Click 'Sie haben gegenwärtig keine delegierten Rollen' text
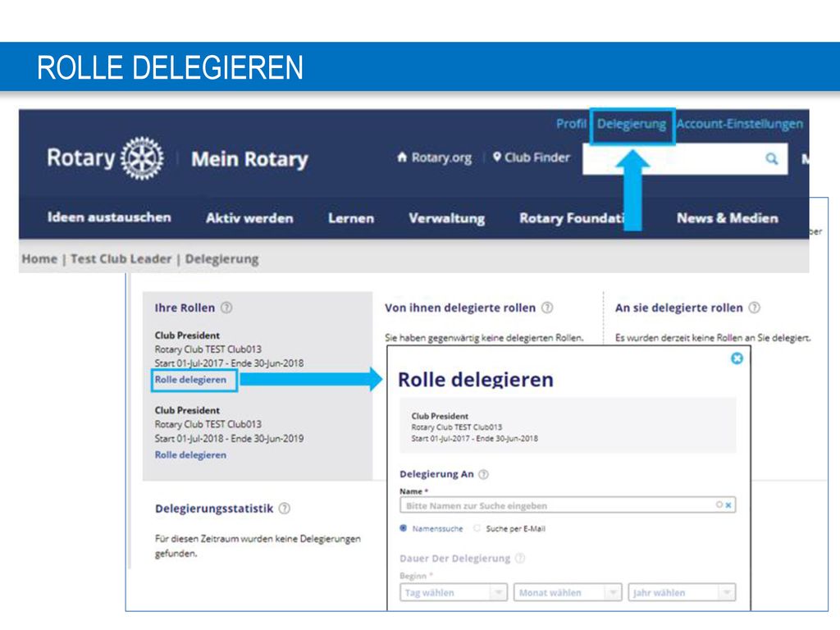The height and width of the screenshot is (630, 840). tap(484, 338)
